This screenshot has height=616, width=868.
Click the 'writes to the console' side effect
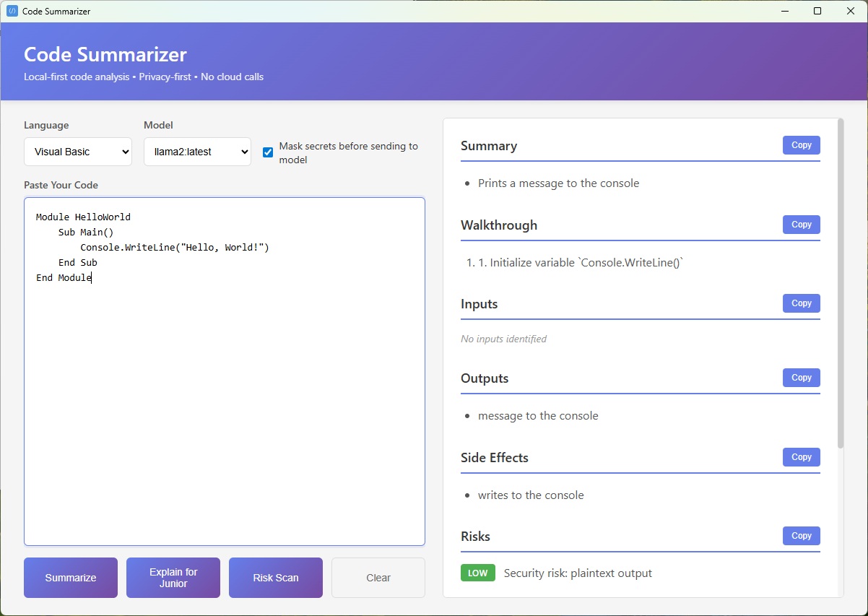(531, 495)
